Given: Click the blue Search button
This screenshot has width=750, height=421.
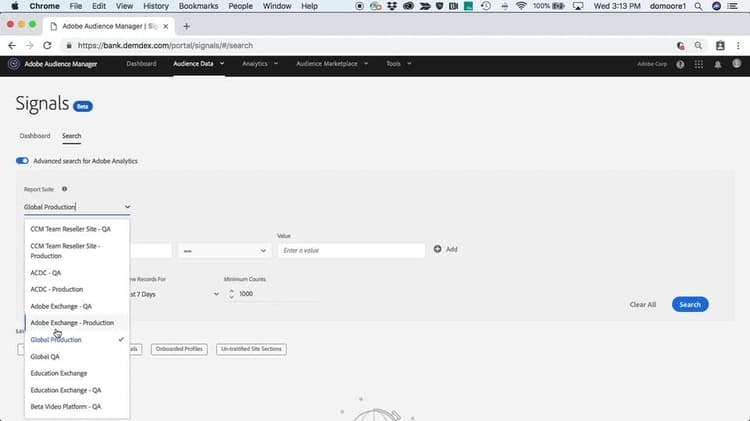Looking at the screenshot, I should point(690,304).
